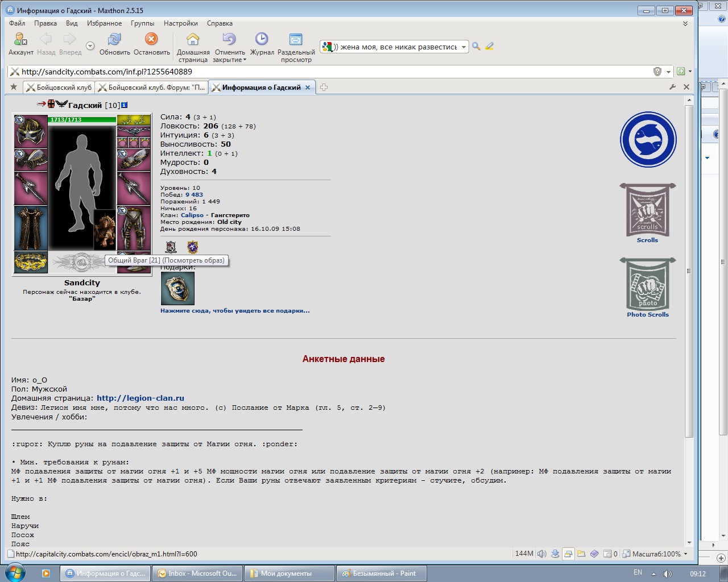Click the red shield badge icon
This screenshot has width=728, height=582.
click(171, 247)
